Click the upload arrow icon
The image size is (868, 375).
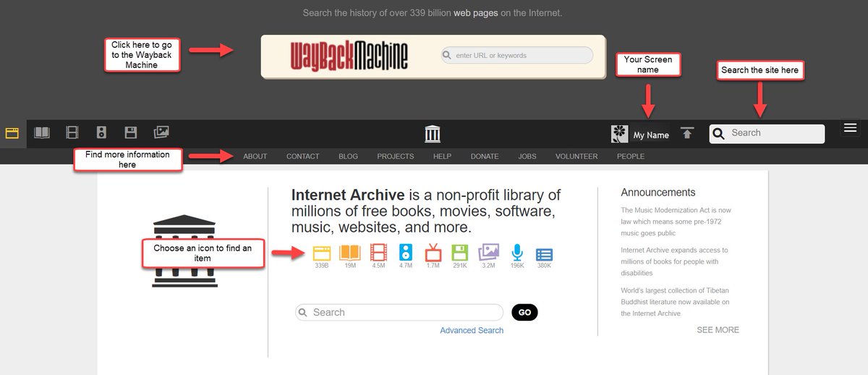click(687, 133)
